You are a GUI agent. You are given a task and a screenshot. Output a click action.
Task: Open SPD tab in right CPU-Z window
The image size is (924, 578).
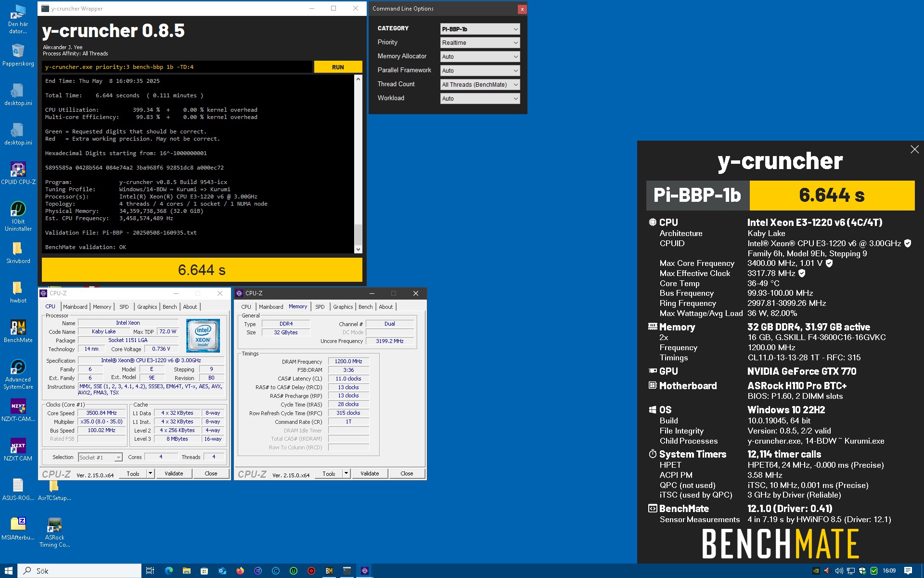tap(320, 307)
